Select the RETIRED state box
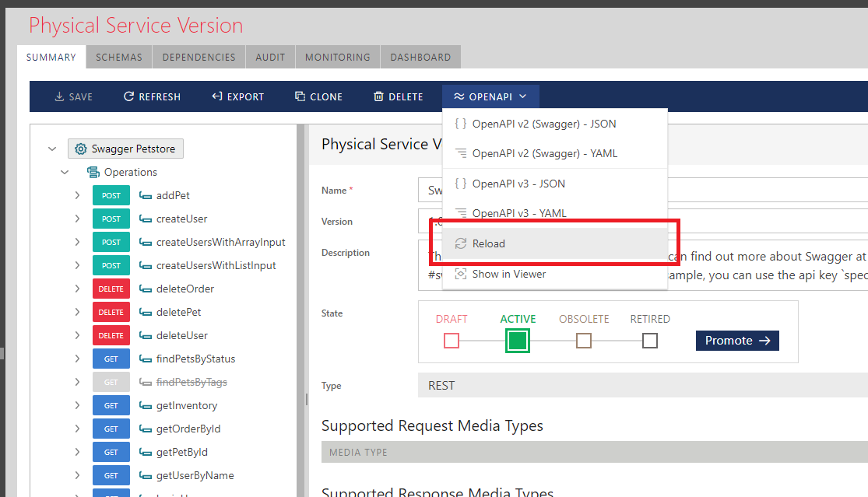 (x=650, y=341)
